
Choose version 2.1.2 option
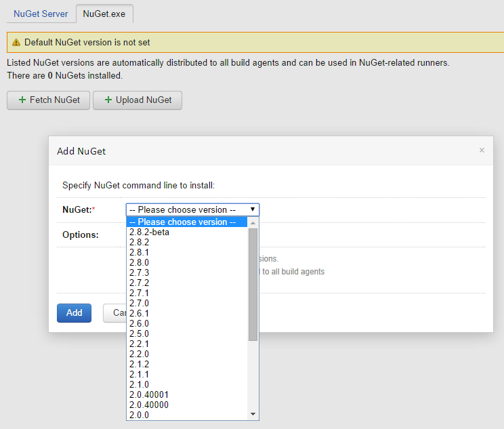point(187,365)
